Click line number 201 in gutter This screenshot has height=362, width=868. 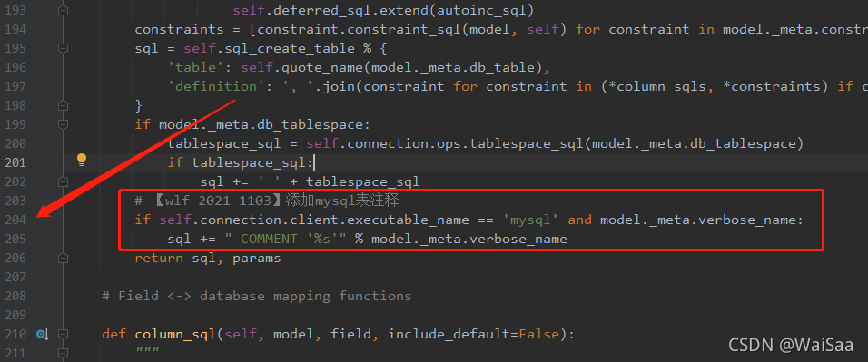click(x=15, y=162)
